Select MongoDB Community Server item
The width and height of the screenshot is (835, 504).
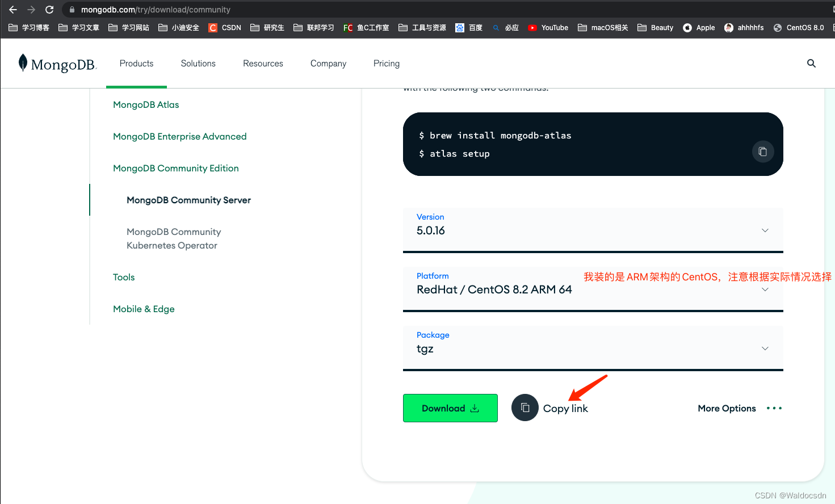point(188,200)
